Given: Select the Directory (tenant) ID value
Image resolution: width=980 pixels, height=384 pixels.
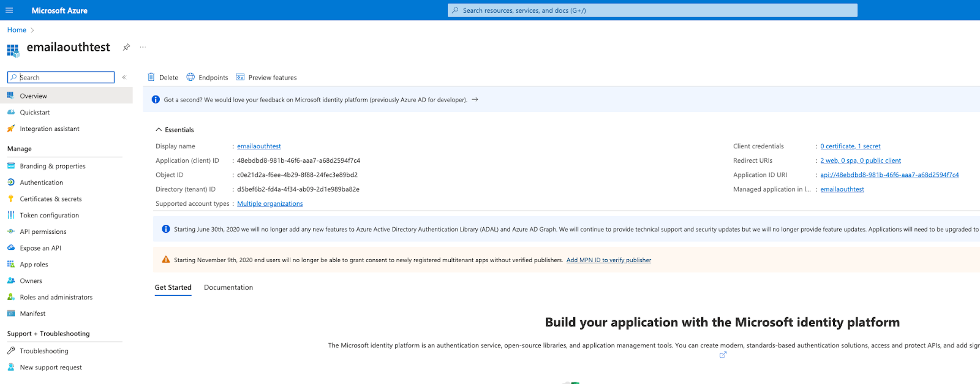Looking at the screenshot, I should coord(298,189).
